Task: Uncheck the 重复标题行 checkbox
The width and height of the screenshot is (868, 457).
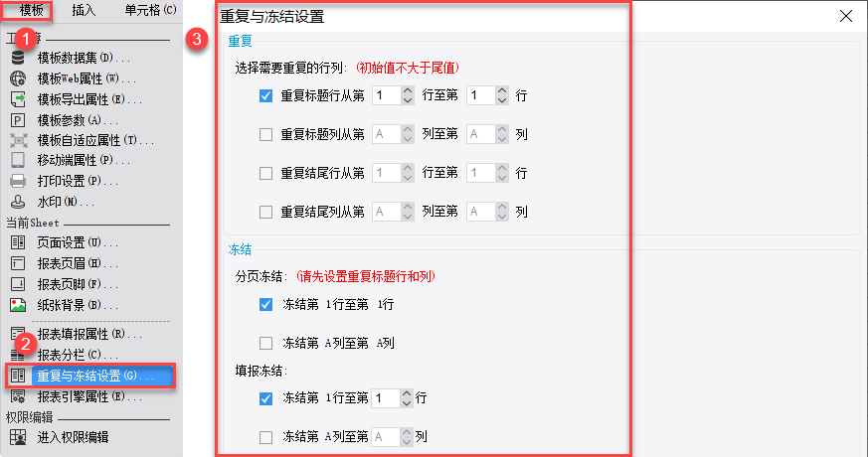Action: coord(265,96)
